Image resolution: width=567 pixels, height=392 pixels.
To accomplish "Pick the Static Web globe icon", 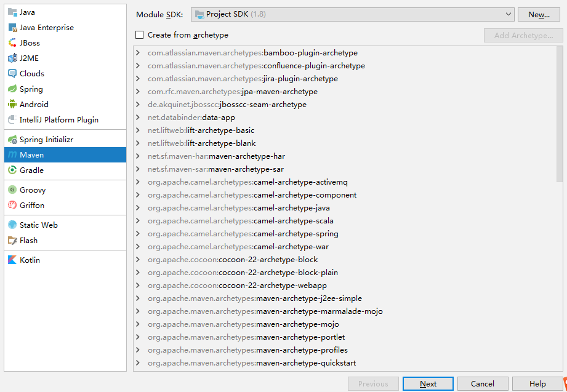I will [12, 225].
